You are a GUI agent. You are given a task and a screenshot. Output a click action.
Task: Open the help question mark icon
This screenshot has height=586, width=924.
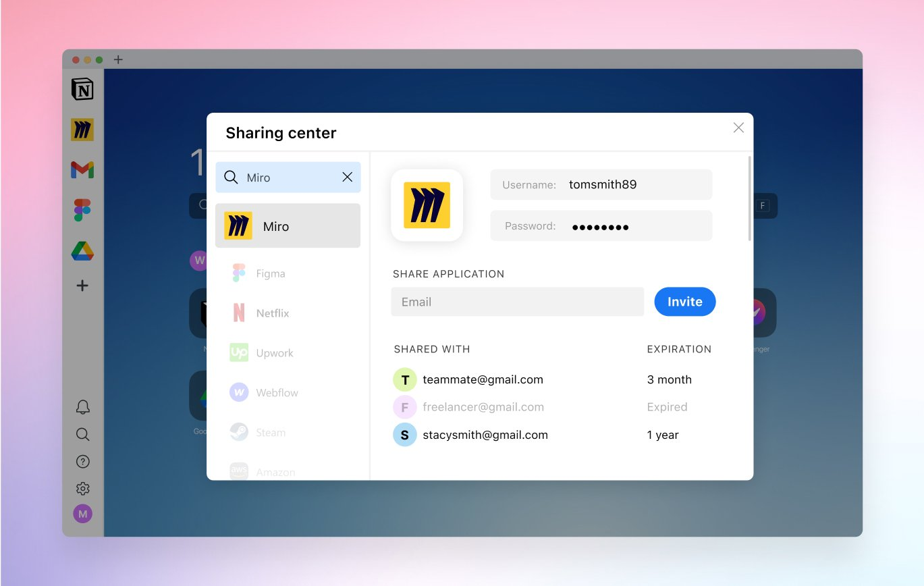click(x=82, y=462)
